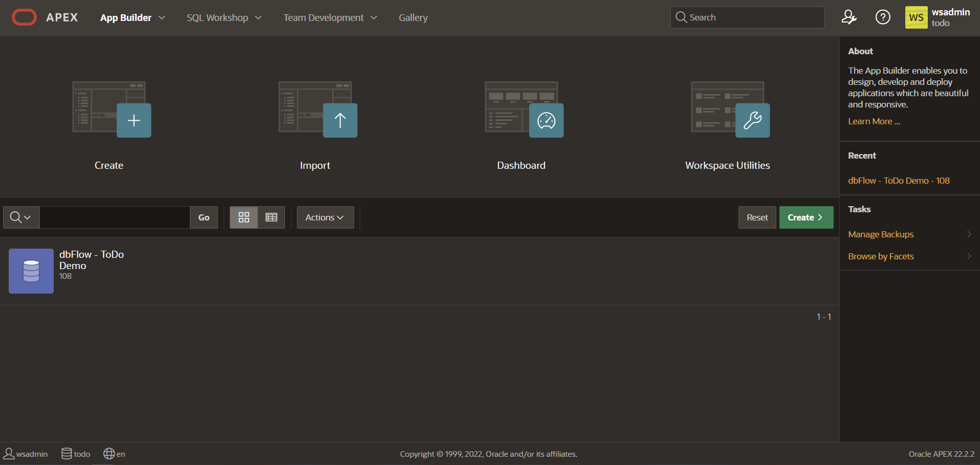Screen dimensions: 980x465
Task: Click the Reset button
Action: 757,217
